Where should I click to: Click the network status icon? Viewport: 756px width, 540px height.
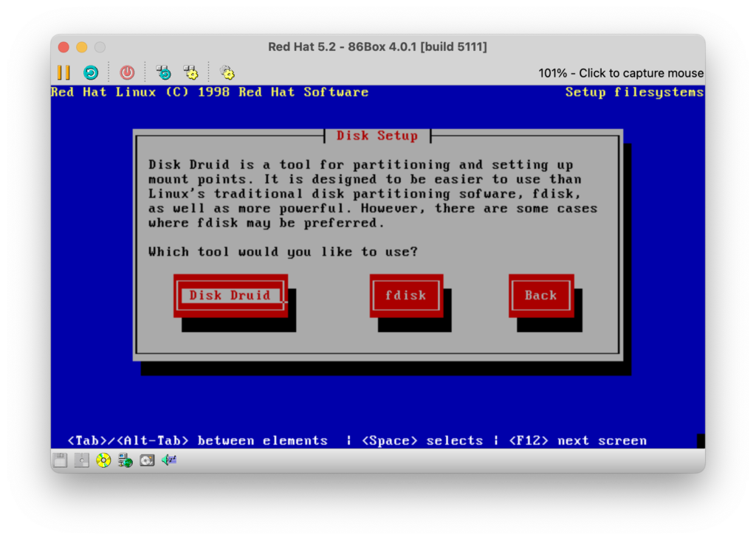(x=126, y=460)
